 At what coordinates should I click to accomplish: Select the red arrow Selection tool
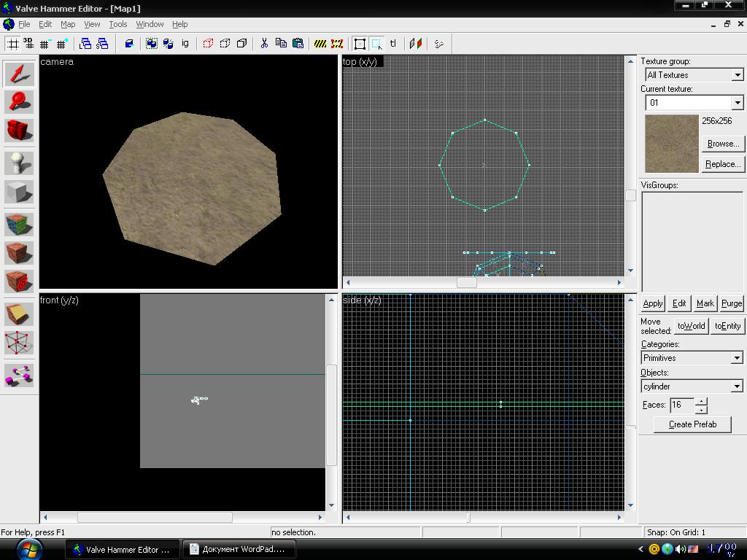pyautogui.click(x=19, y=74)
